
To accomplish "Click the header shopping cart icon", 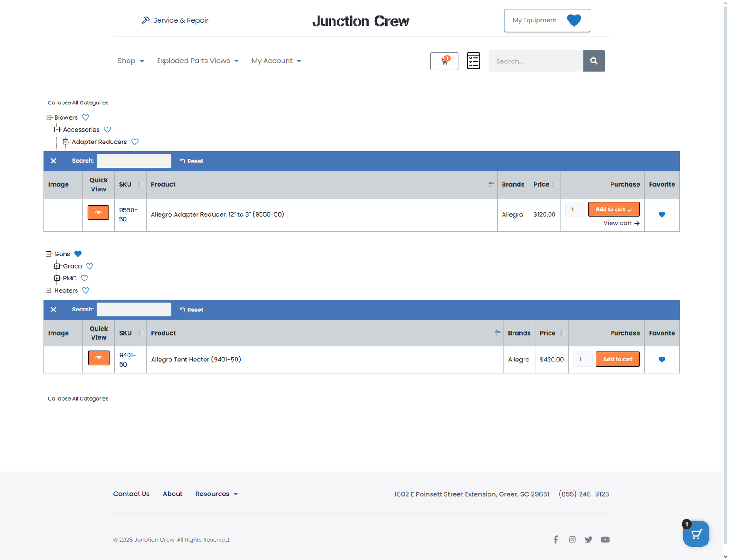I will [444, 61].
